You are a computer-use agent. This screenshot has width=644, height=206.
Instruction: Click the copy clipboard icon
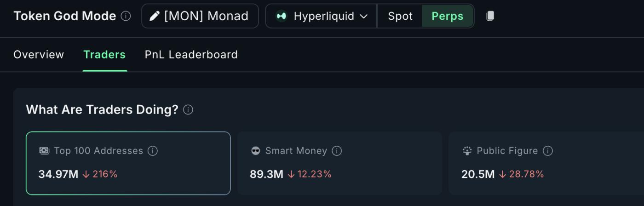click(490, 16)
